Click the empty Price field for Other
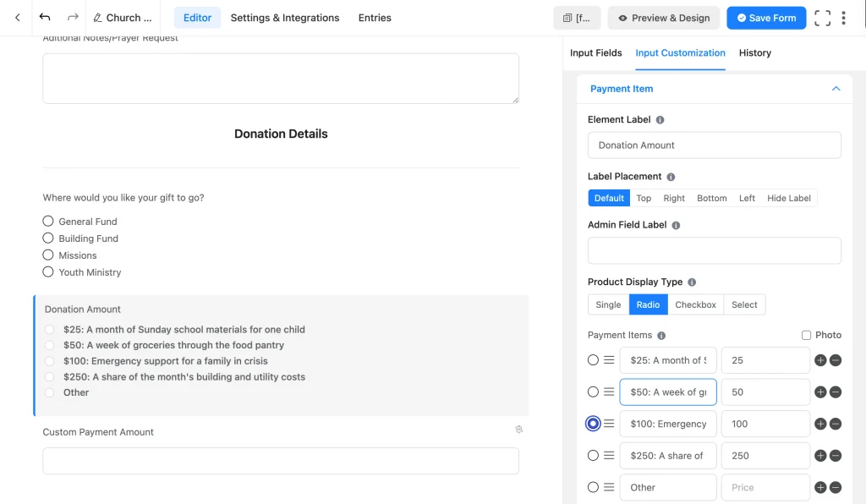The width and height of the screenshot is (866, 504). [x=765, y=487]
